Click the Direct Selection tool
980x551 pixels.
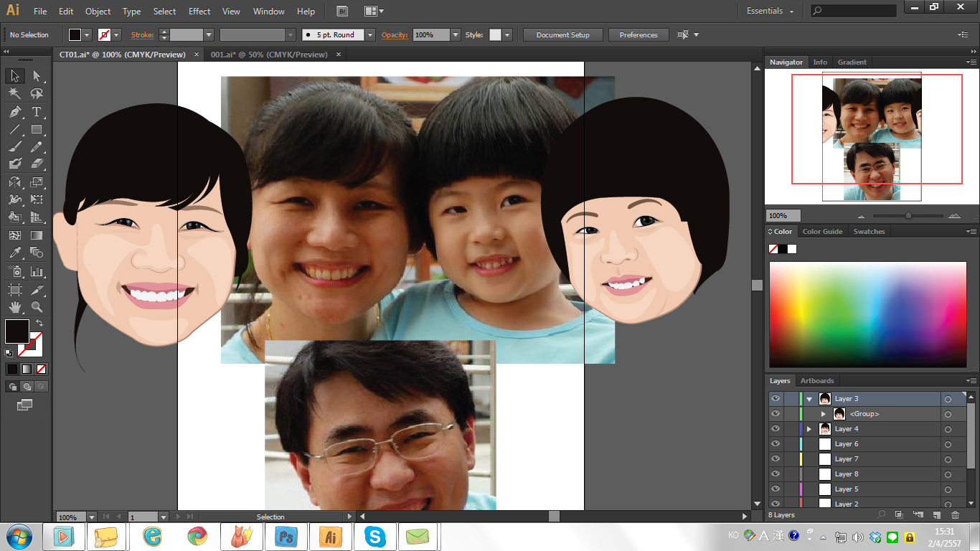pyautogui.click(x=37, y=76)
